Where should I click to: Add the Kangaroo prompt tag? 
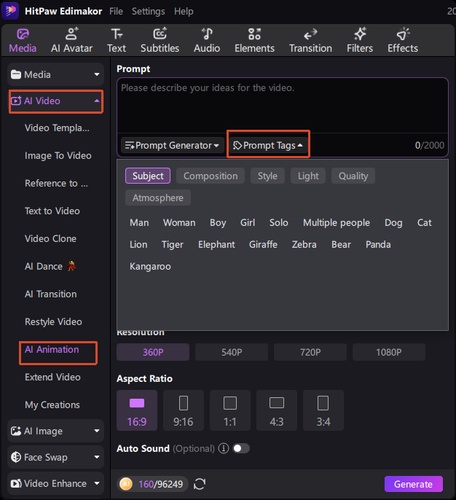(x=150, y=266)
